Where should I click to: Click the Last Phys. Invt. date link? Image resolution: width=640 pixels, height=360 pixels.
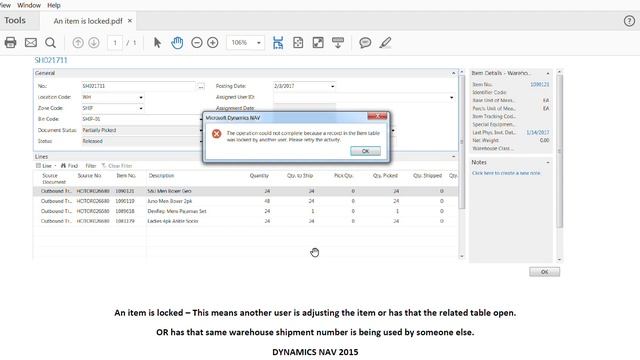pos(538,132)
